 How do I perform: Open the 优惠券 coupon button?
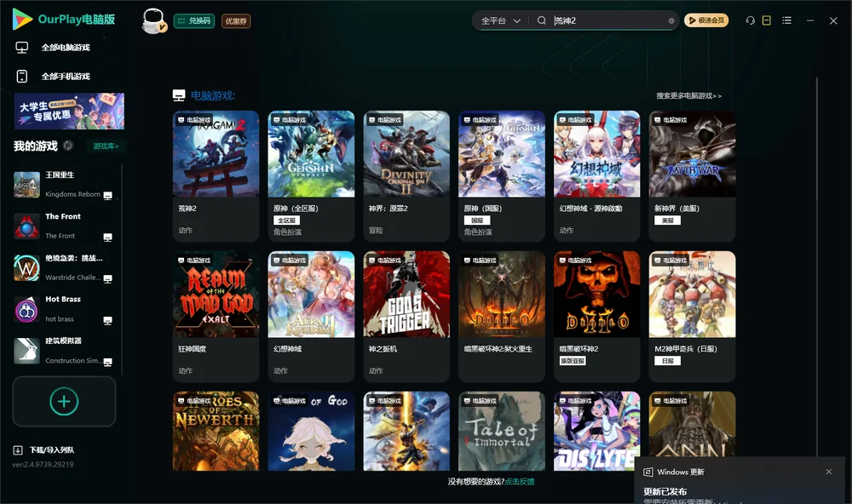[236, 20]
